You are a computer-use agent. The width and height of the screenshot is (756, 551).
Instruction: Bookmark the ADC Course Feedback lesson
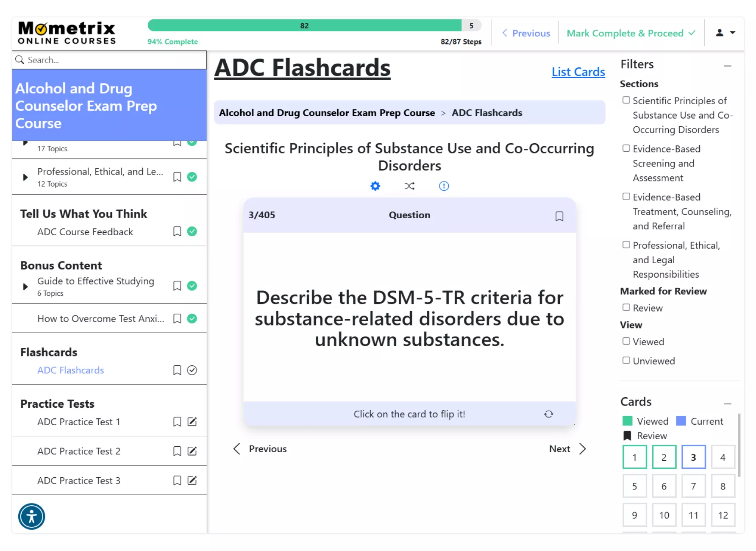click(177, 231)
